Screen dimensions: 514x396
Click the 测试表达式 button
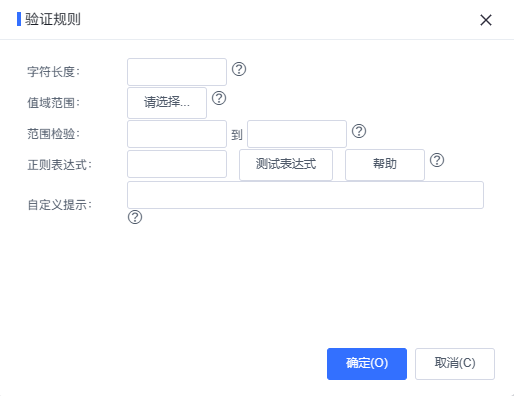tap(286, 165)
